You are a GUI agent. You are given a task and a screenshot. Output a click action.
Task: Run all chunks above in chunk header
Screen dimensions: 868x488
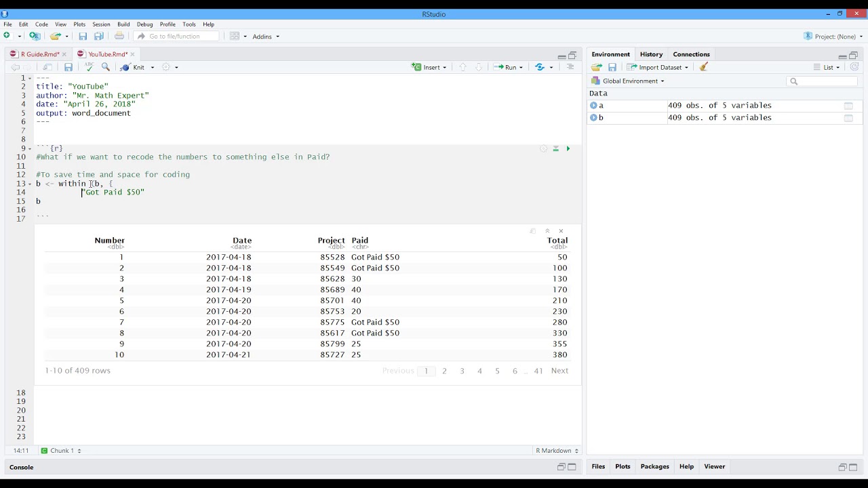[555, 148]
